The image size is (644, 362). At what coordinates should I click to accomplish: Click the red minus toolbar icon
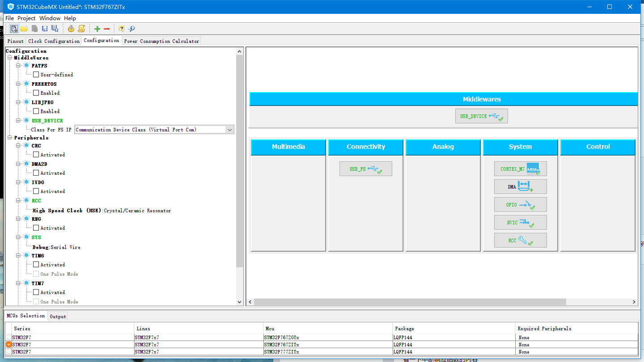(106, 29)
